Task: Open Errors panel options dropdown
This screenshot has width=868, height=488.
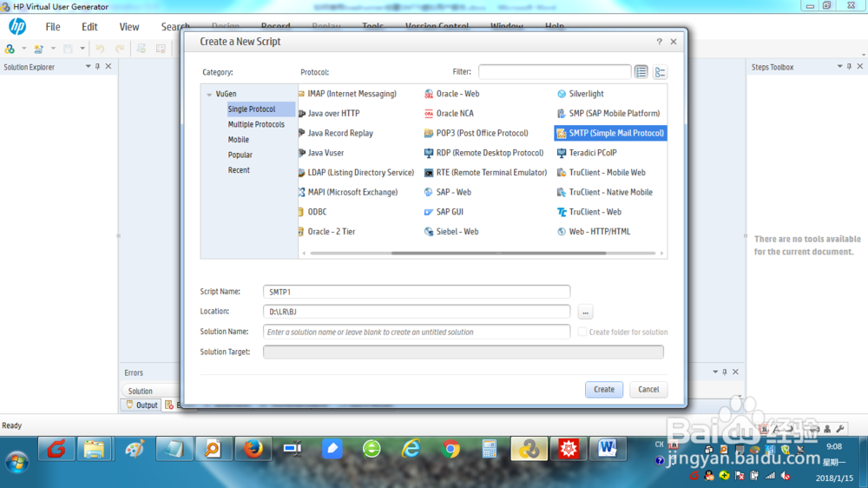Action: (714, 372)
